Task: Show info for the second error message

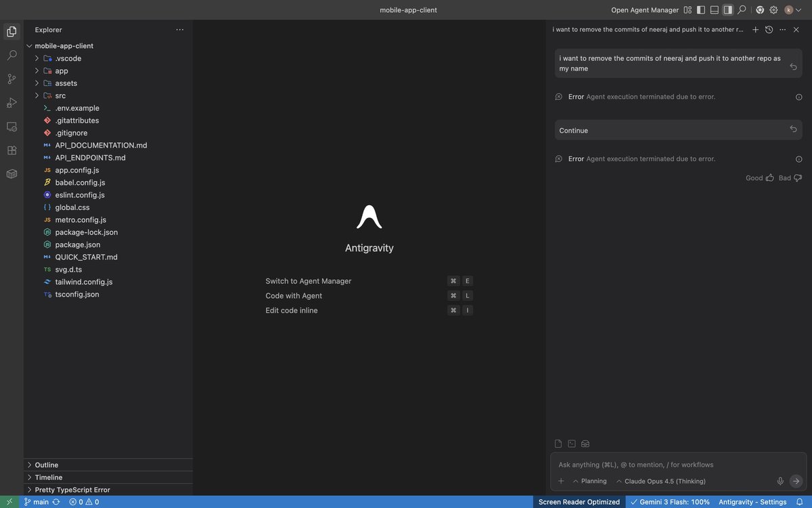Action: click(798, 159)
